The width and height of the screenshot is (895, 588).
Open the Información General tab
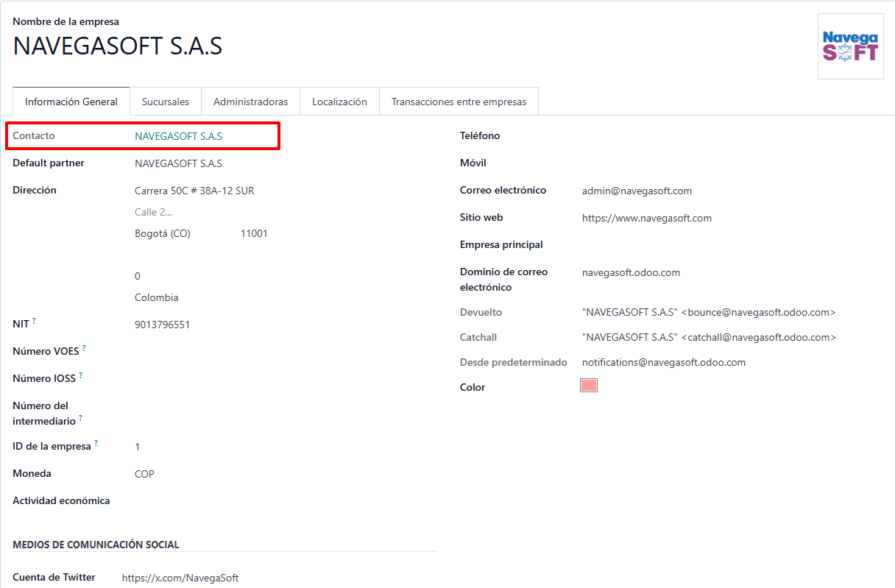coord(71,102)
